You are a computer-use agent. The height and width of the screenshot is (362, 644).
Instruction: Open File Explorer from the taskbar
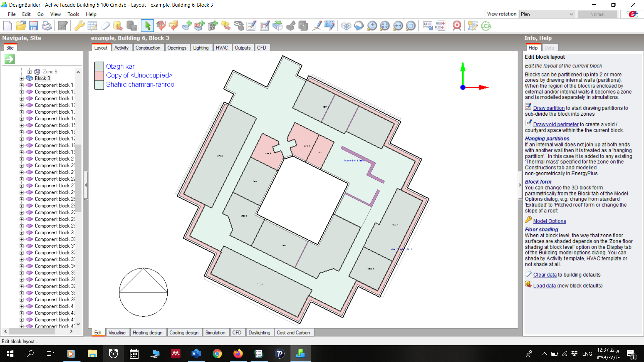click(92, 354)
